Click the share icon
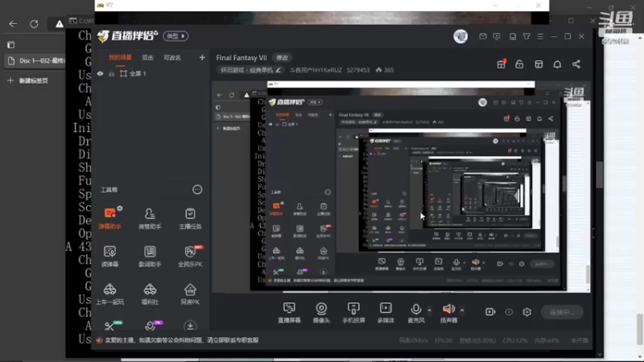Viewport: 644px width, 362px height. tap(576, 64)
